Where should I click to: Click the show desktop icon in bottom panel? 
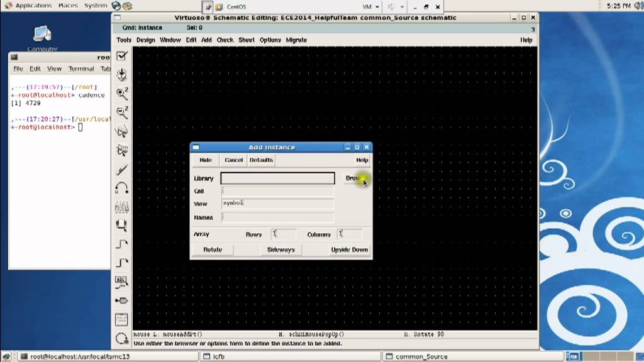6,356
